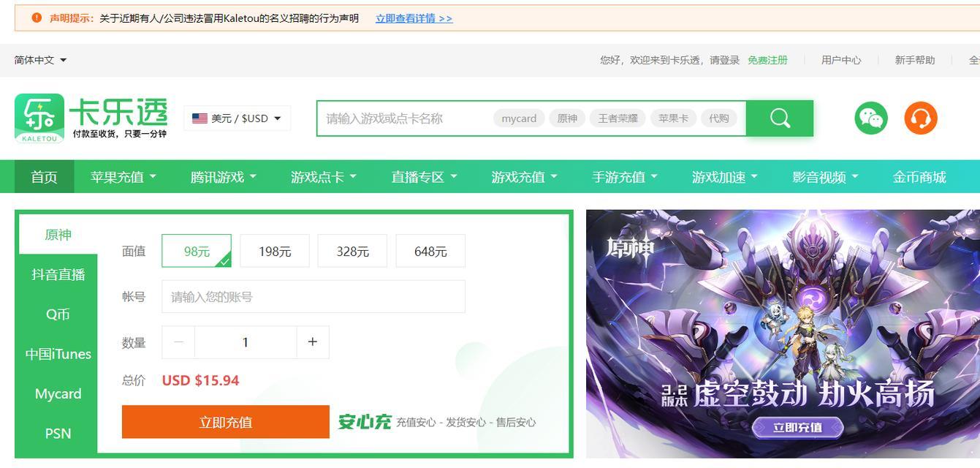Focus the 帐号 account input field
Viewport: 980px width, 468px height.
coord(314,297)
